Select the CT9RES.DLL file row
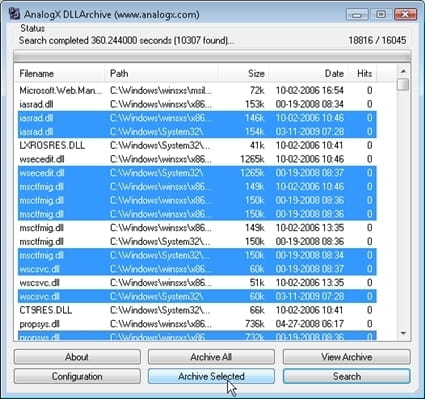Image resolution: width=425 pixels, height=399 pixels. pyautogui.click(x=197, y=310)
